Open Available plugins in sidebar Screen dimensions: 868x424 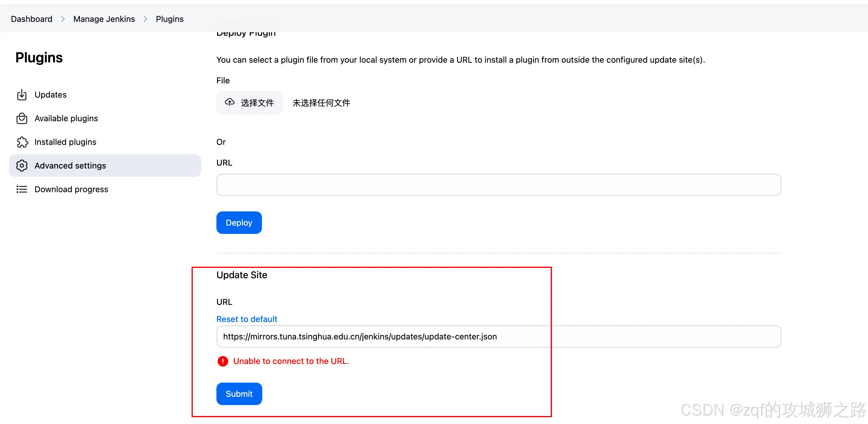pyautogui.click(x=66, y=118)
